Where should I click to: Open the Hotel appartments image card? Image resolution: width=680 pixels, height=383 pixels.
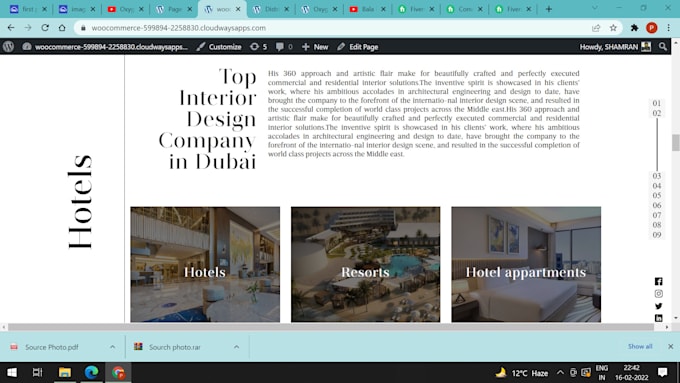[x=526, y=264]
